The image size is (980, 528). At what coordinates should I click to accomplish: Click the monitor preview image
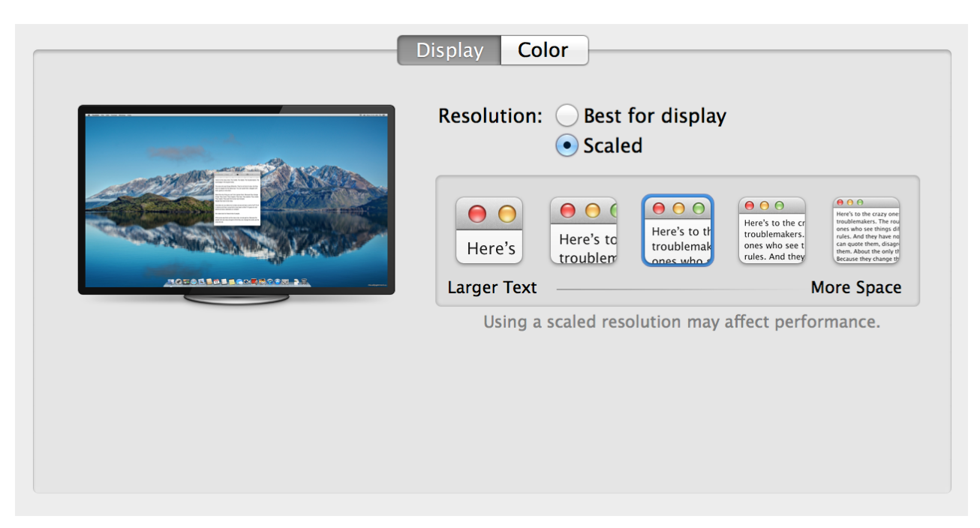(x=236, y=199)
